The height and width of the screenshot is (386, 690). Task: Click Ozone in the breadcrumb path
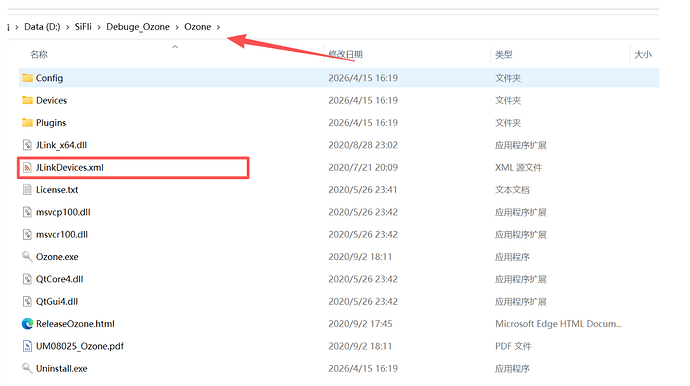[x=198, y=27]
